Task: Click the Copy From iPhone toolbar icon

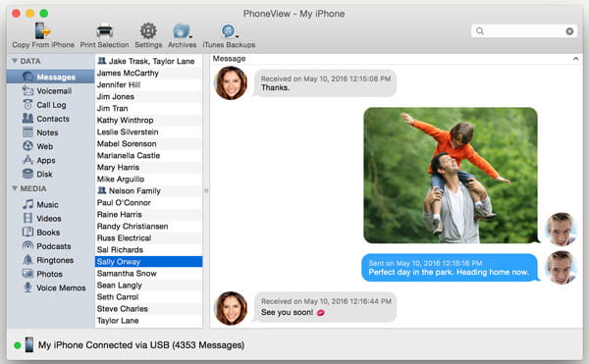Action: click(x=42, y=30)
